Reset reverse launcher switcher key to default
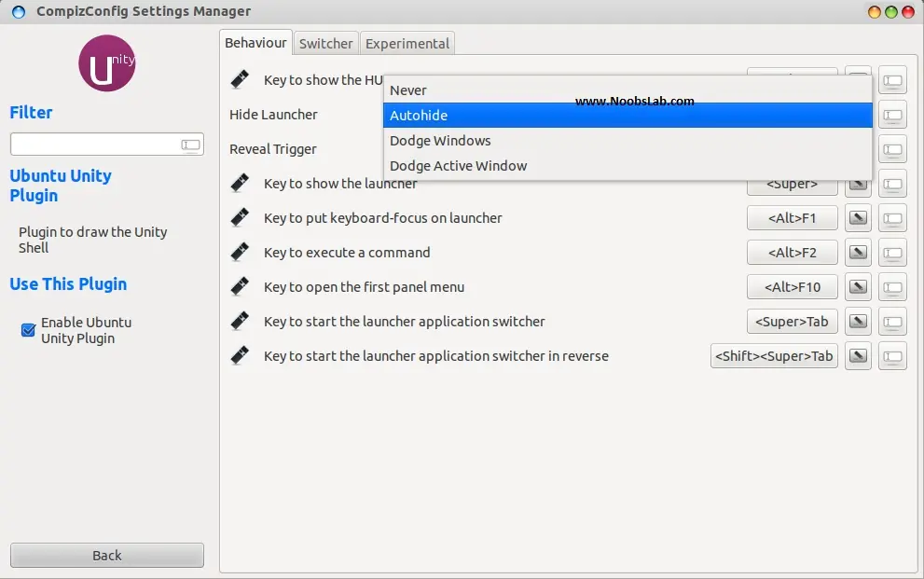Viewport: 924px width, 579px height. [892, 356]
